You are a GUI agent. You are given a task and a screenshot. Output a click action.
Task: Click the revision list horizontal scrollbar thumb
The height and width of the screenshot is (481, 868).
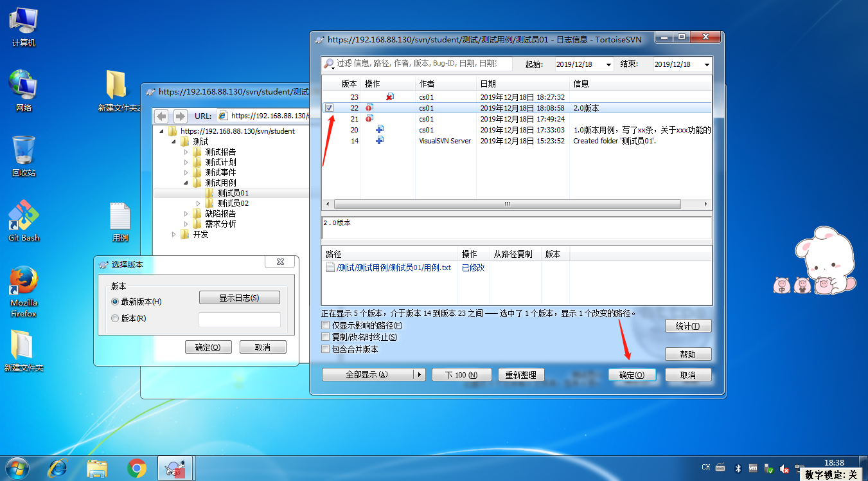click(506, 204)
